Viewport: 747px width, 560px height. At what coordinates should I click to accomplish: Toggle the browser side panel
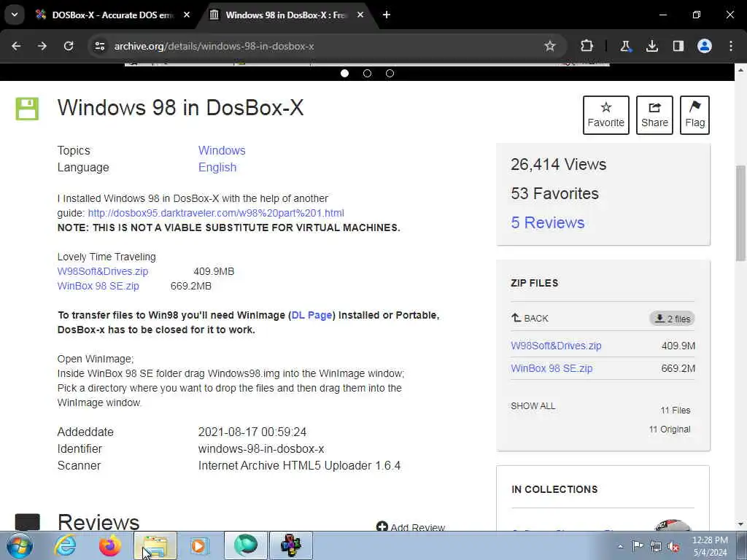tap(678, 46)
